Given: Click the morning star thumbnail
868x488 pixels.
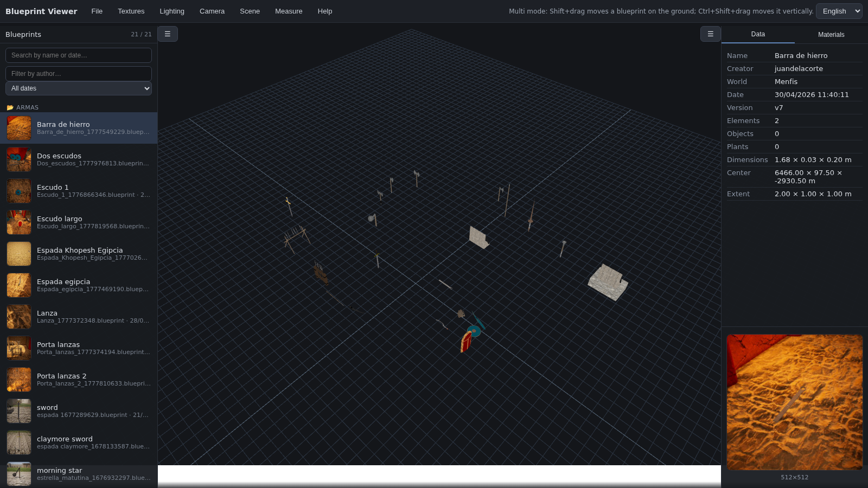Looking at the screenshot, I should tap(19, 474).
